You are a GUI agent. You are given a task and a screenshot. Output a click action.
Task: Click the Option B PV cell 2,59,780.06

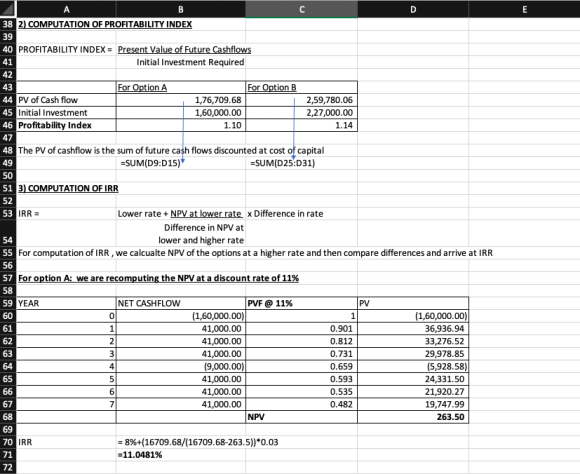(301, 100)
